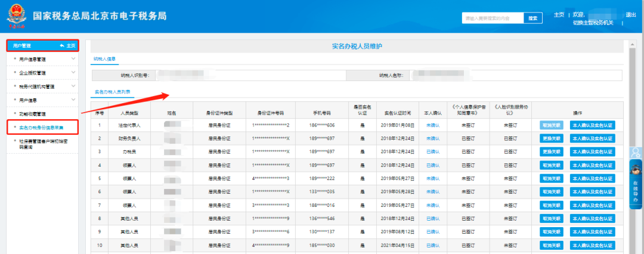The image size is (644, 254).
Task: Open 社保费管理客户端初始密码查询
Action: point(44,144)
